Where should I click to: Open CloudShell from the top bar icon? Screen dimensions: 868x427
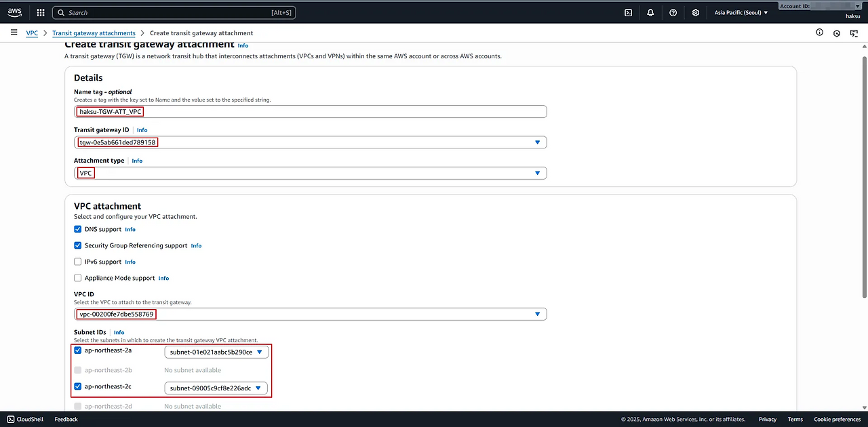point(629,12)
